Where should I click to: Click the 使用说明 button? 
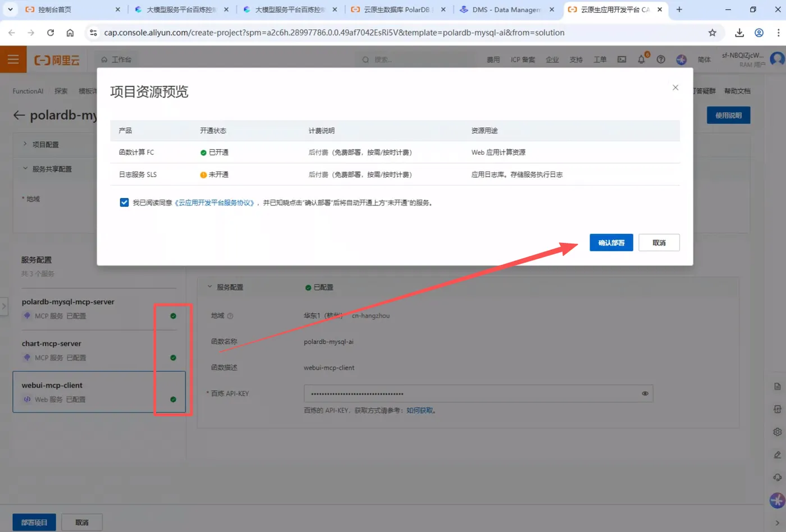(x=728, y=115)
